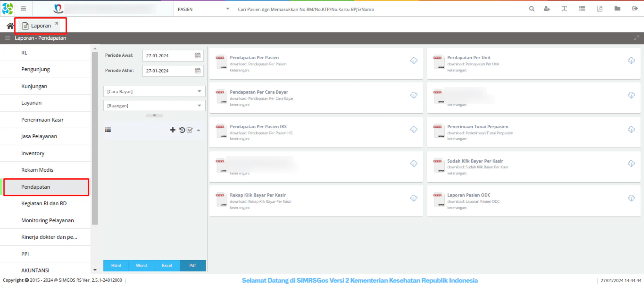Open the Periode Awal calendar picker

click(197, 55)
